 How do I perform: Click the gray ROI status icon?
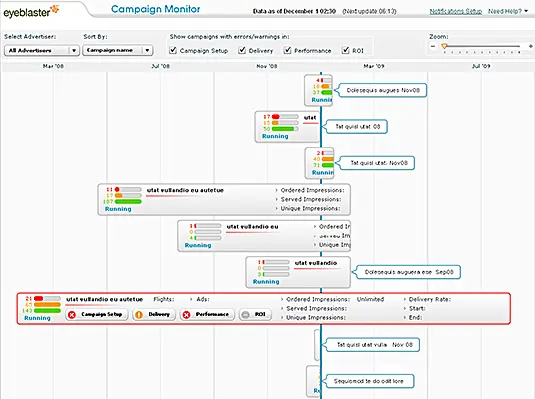pyautogui.click(x=245, y=315)
